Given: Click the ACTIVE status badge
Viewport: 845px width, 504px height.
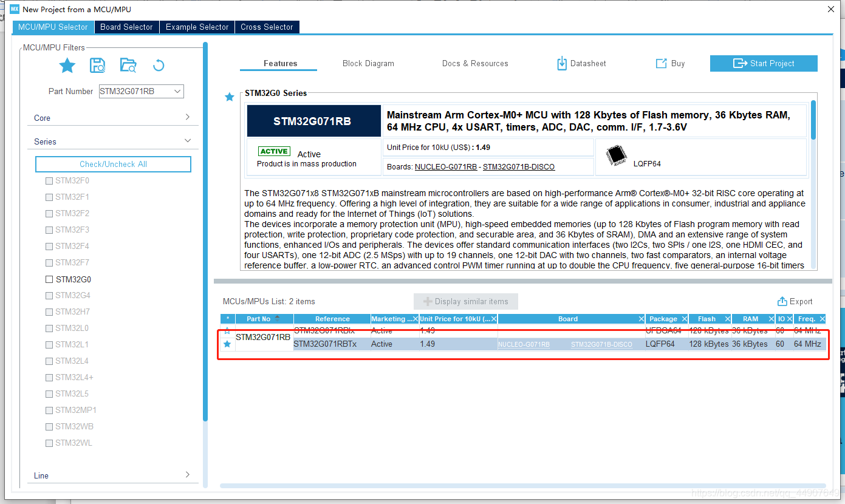Looking at the screenshot, I should pyautogui.click(x=275, y=151).
